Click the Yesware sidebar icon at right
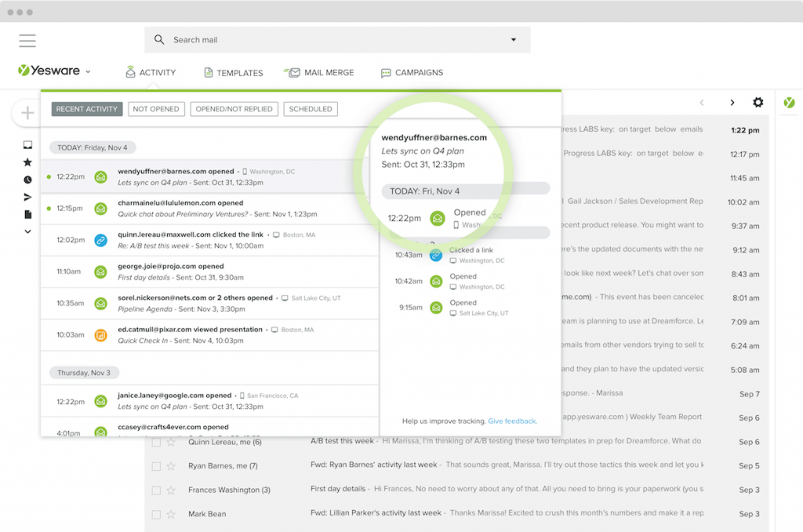 coord(789,103)
